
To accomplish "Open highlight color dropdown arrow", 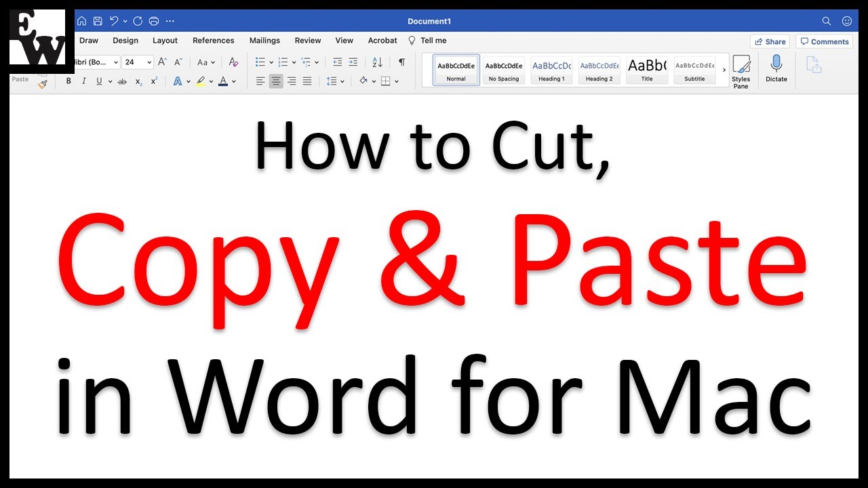I will click(x=211, y=82).
